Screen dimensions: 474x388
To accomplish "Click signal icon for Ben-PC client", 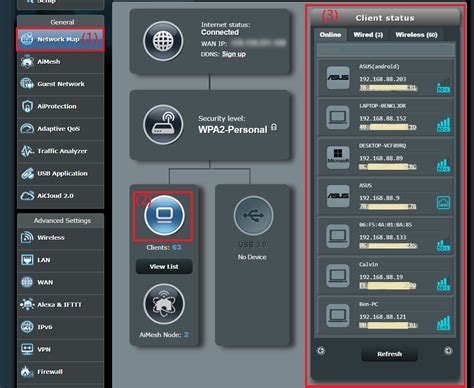I will [443, 323].
